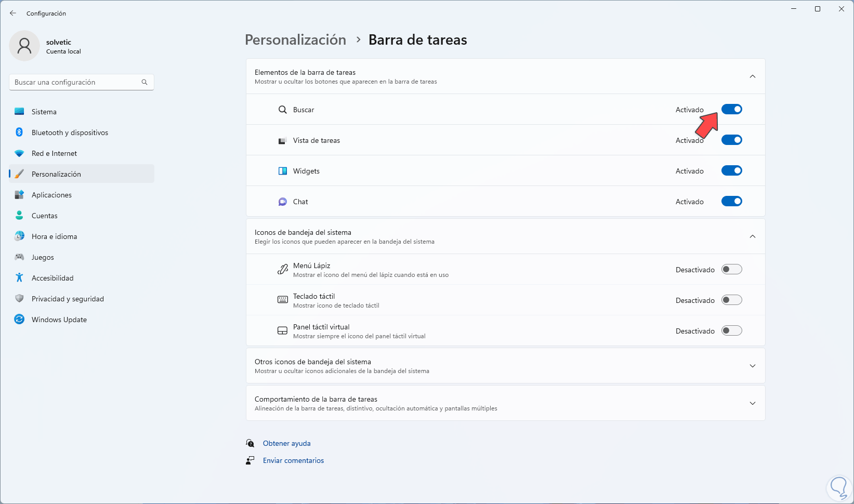
Task: Collapse Elementos de la barra de tareas
Action: pyautogui.click(x=752, y=76)
